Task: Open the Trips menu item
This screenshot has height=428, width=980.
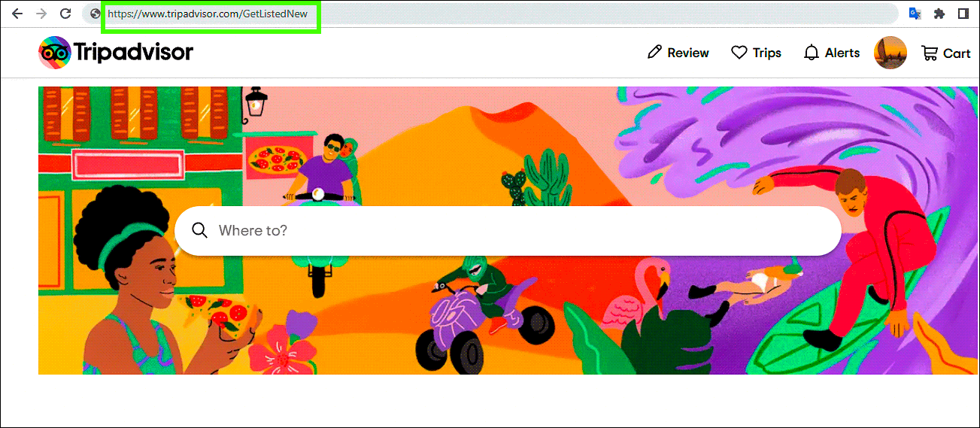Action: point(766,53)
